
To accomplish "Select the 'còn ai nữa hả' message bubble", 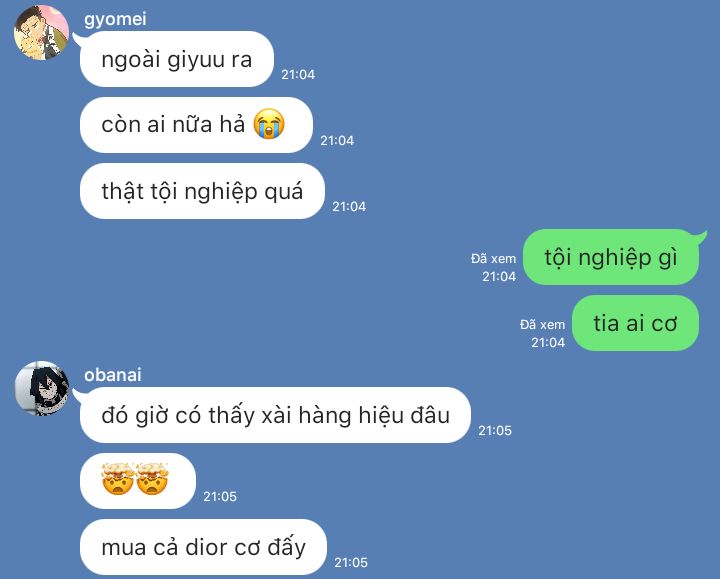I will coord(197,125).
